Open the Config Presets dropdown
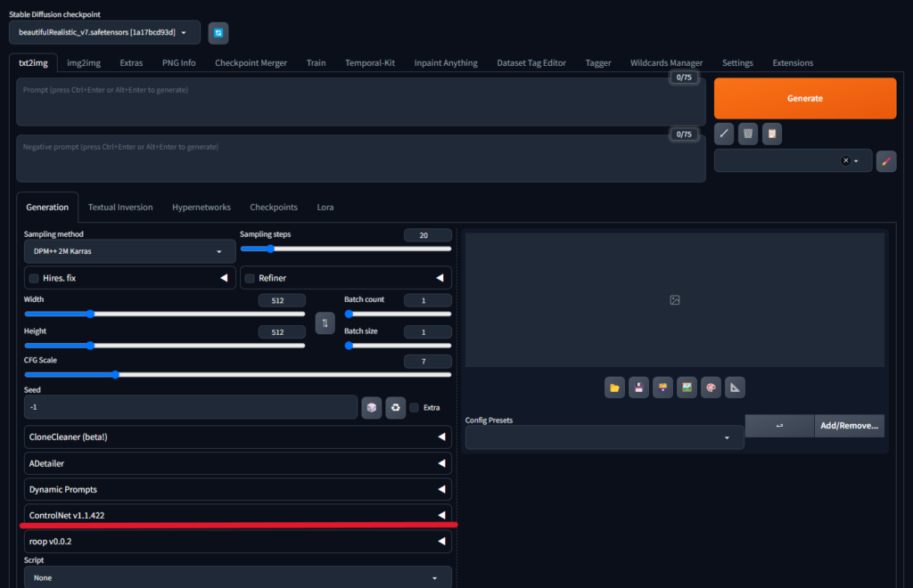The height and width of the screenshot is (588, 913). [x=605, y=437]
